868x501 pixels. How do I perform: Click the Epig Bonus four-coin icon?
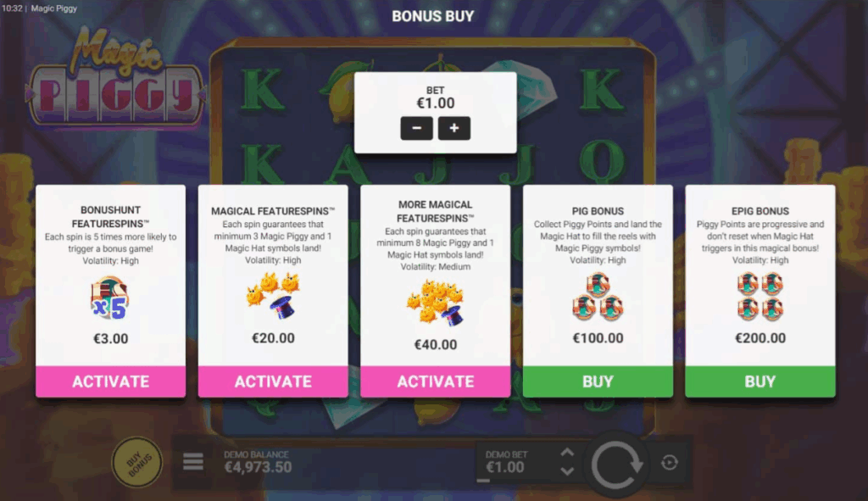click(760, 298)
